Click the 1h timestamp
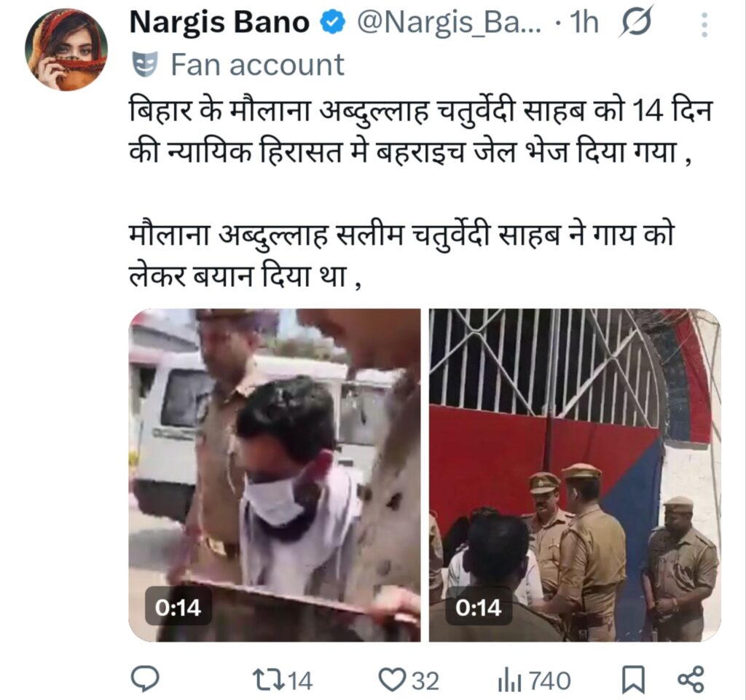The image size is (746, 700). (584, 22)
